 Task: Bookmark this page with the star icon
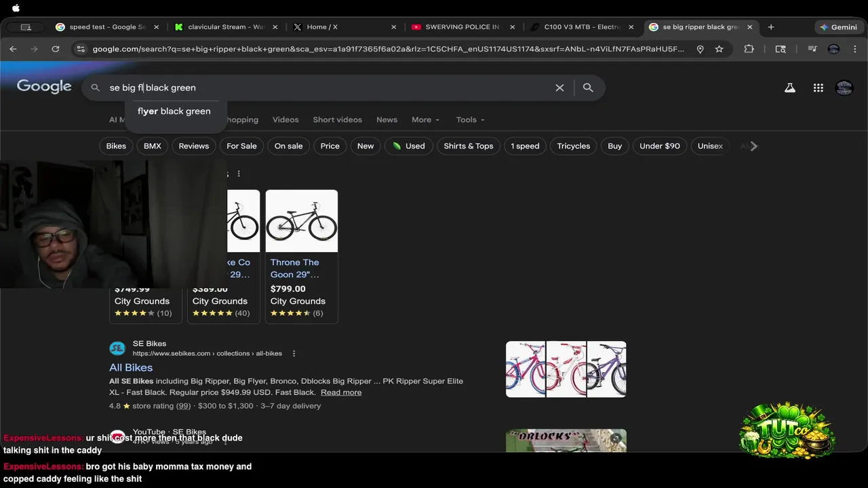[719, 49]
